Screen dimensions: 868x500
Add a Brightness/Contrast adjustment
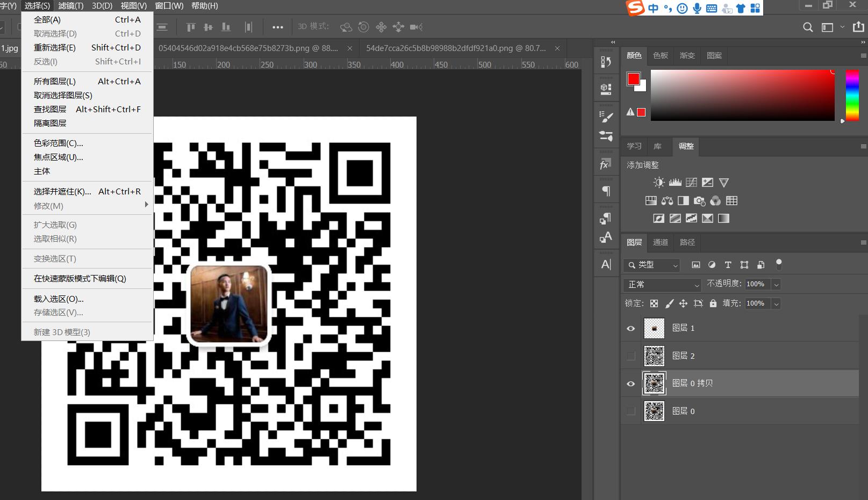click(x=659, y=183)
